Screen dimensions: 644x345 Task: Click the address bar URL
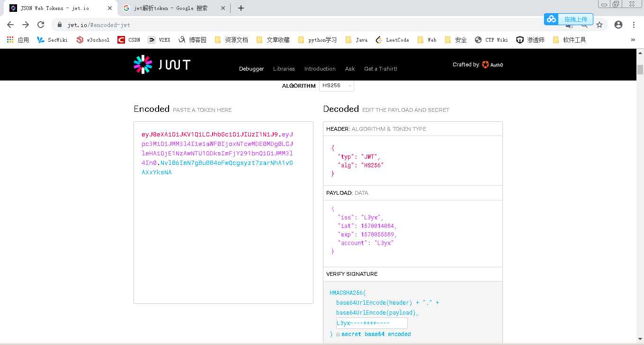[98, 25]
